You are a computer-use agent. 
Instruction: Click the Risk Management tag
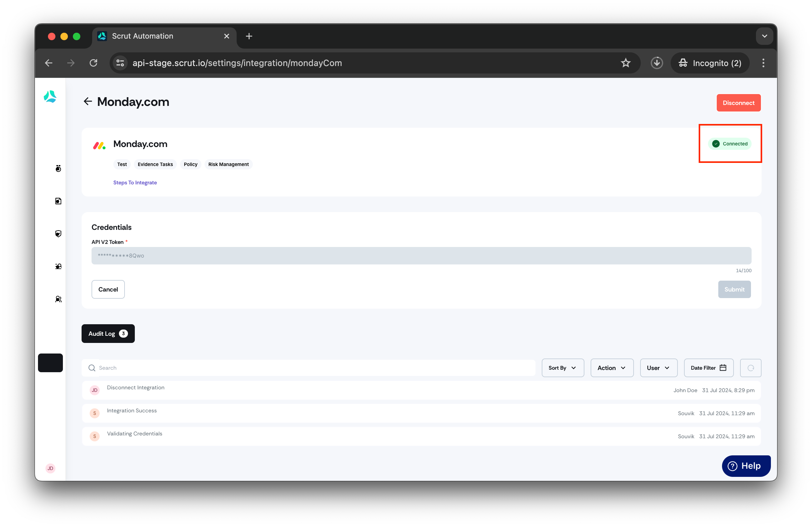tap(228, 164)
